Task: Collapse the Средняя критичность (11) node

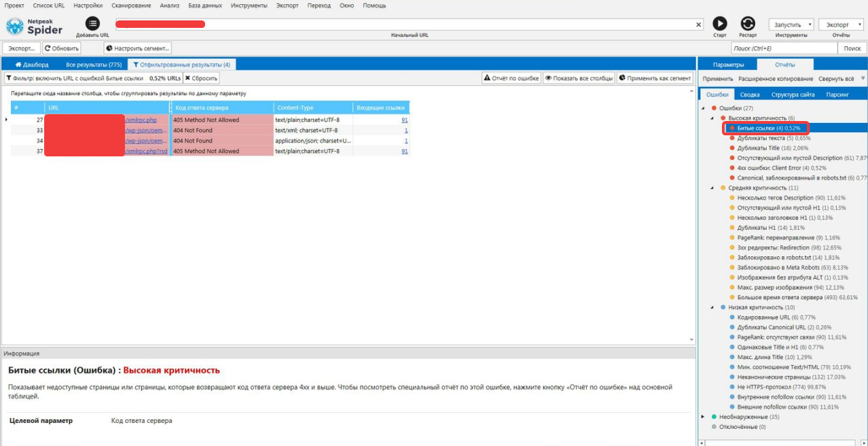Action: [712, 188]
